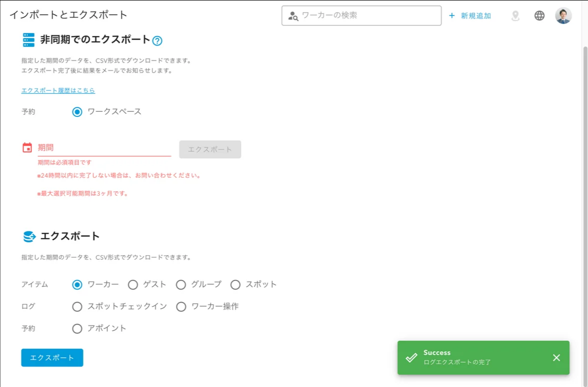Open the language globe icon
The width and height of the screenshot is (588, 387).
(x=539, y=16)
